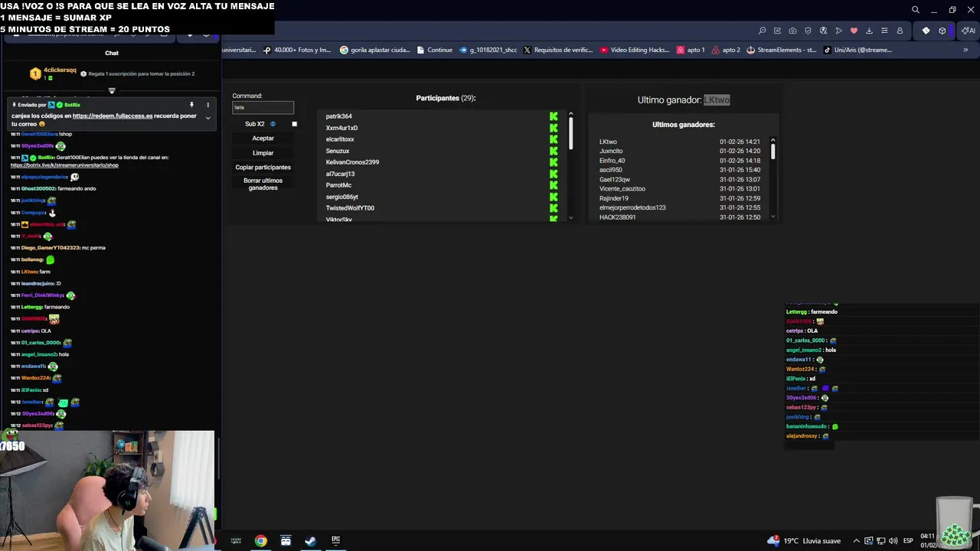The height and width of the screenshot is (551, 980).
Task: Open the apto 1 bookmark
Action: 691,50
